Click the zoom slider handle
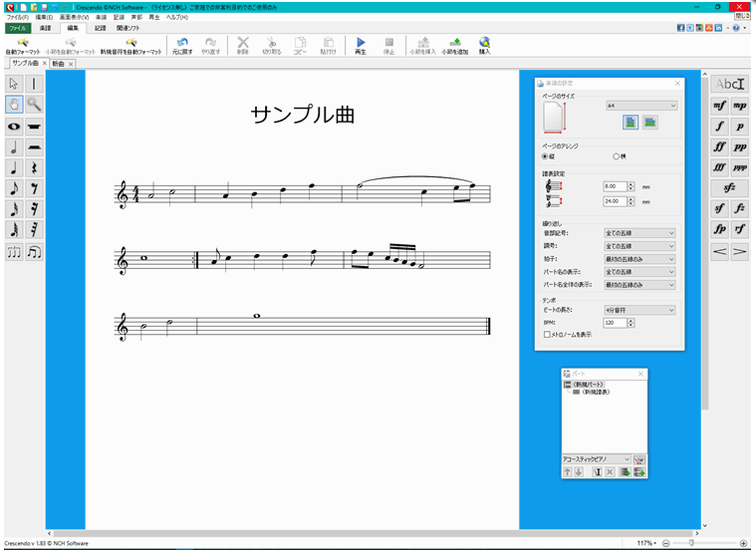The image size is (756, 555). click(691, 543)
